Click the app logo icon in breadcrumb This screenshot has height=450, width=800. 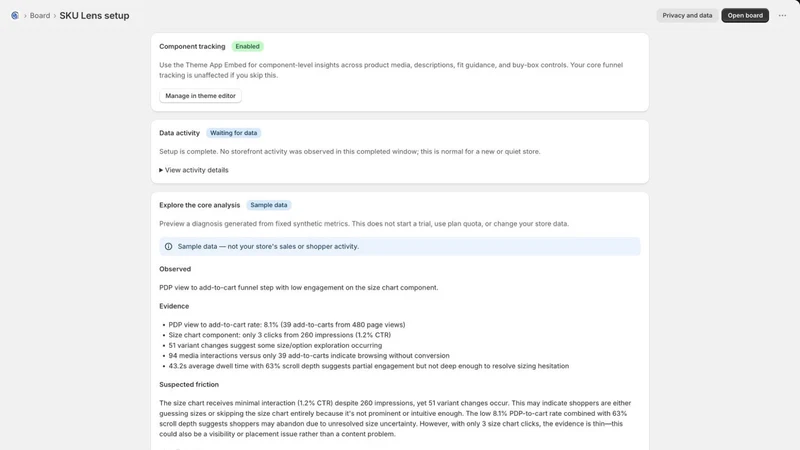pyautogui.click(x=15, y=16)
